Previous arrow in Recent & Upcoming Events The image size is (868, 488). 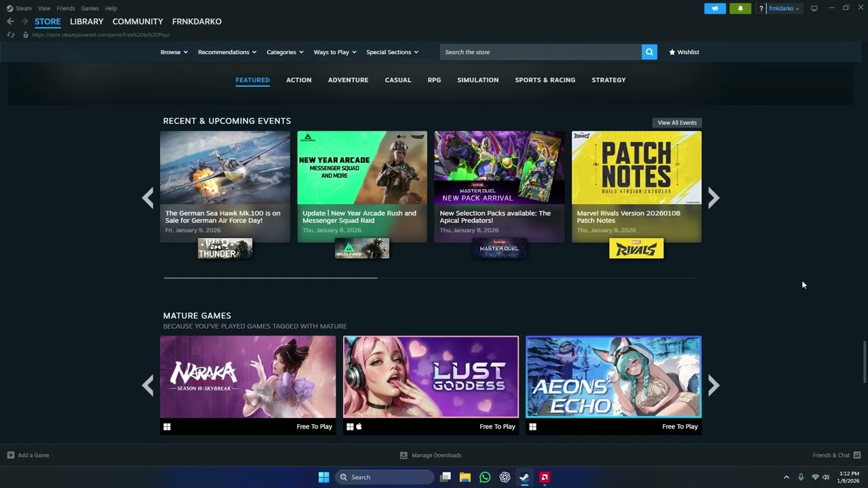(x=148, y=197)
